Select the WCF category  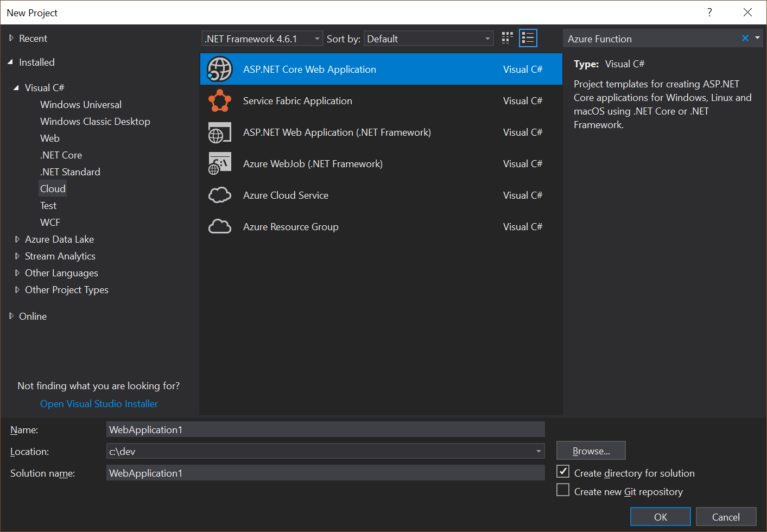[x=50, y=222]
